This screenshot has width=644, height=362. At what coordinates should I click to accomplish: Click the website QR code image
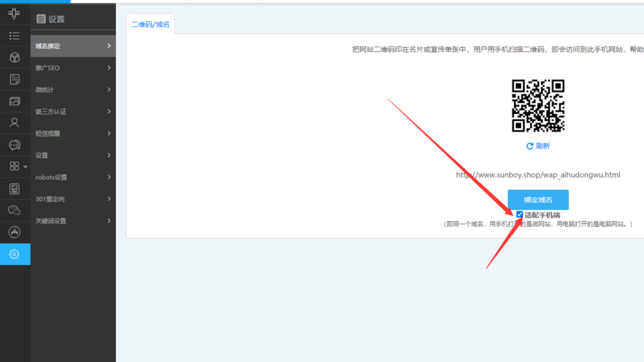(538, 105)
